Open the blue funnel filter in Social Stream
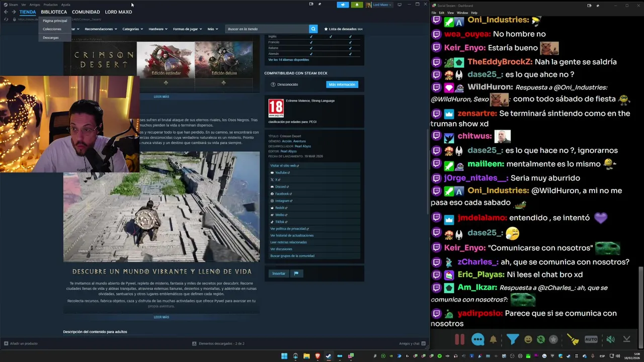The height and width of the screenshot is (362, 644). pyautogui.click(x=512, y=339)
